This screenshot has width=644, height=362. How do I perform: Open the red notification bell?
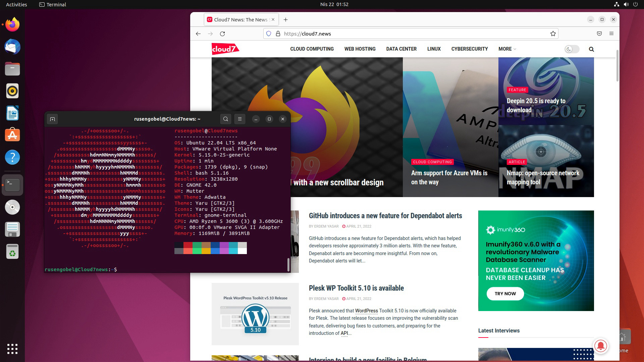[x=601, y=346]
